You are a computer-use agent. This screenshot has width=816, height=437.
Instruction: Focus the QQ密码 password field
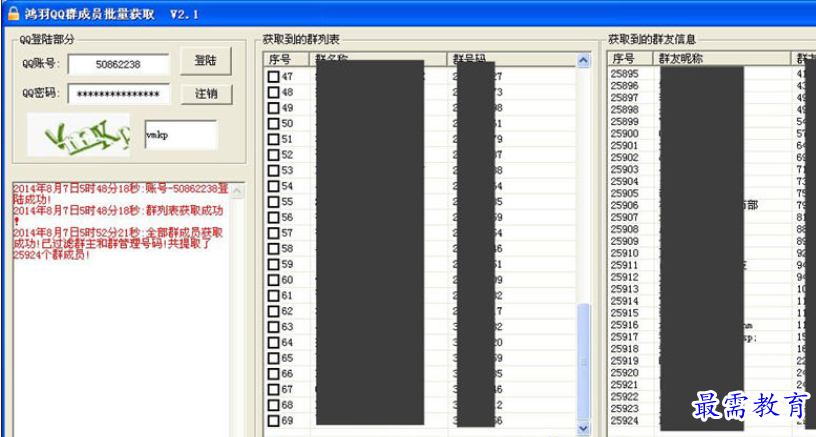pos(119,94)
